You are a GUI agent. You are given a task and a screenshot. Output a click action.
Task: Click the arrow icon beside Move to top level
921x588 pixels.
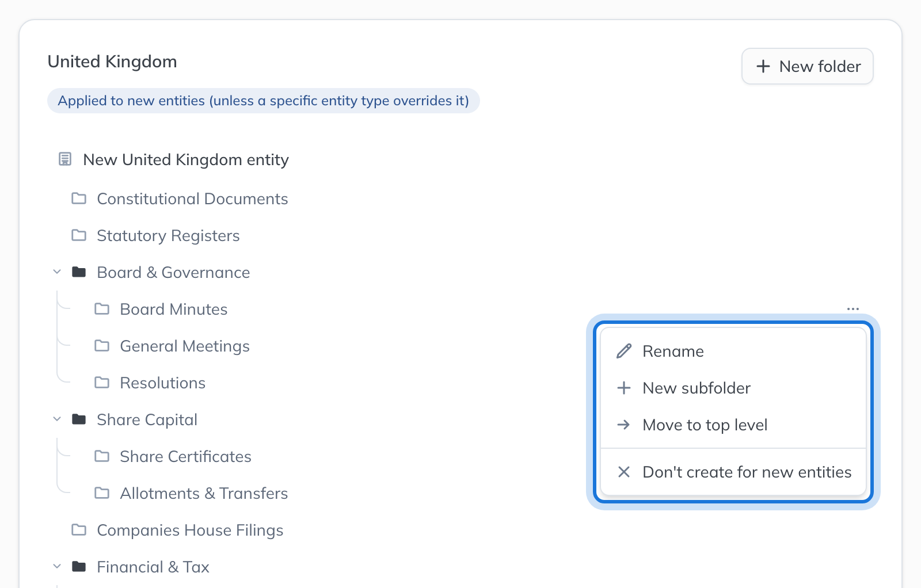tap(624, 425)
